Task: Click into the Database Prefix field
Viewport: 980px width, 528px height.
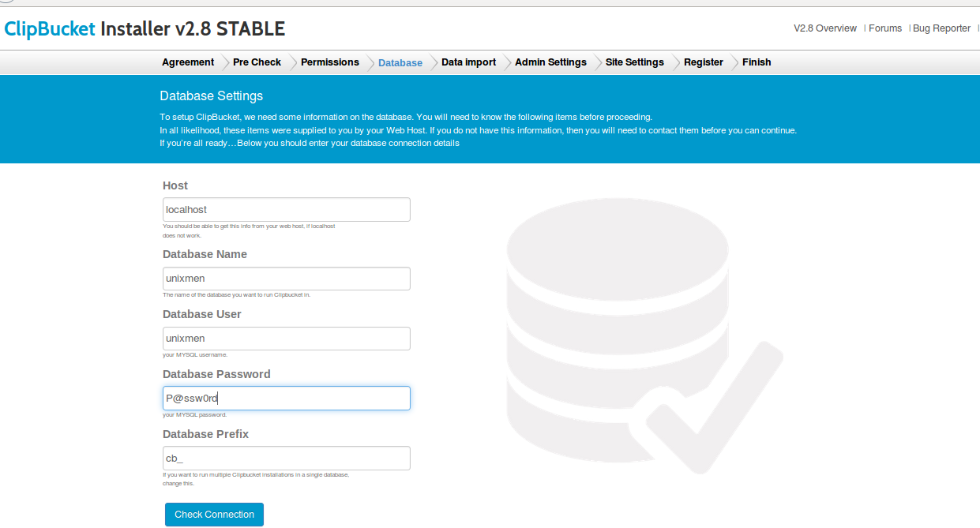Action: pos(287,459)
